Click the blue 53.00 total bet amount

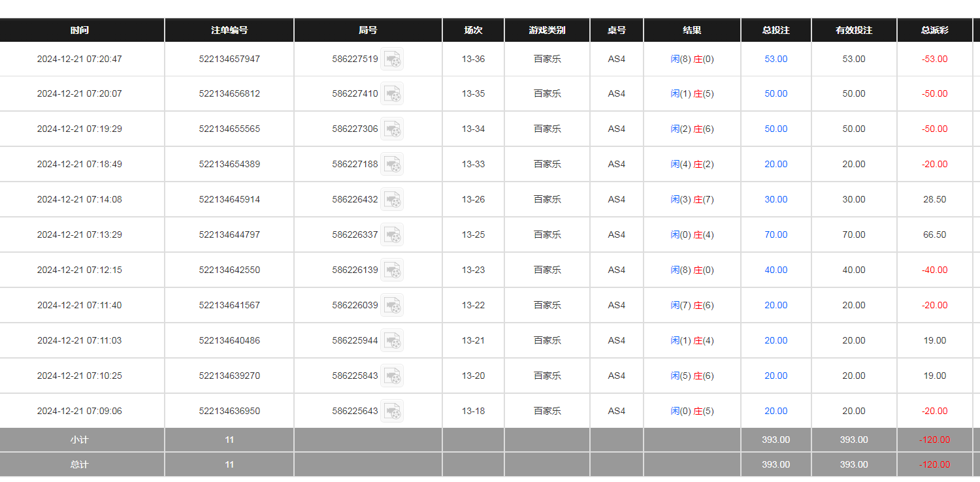click(x=776, y=59)
